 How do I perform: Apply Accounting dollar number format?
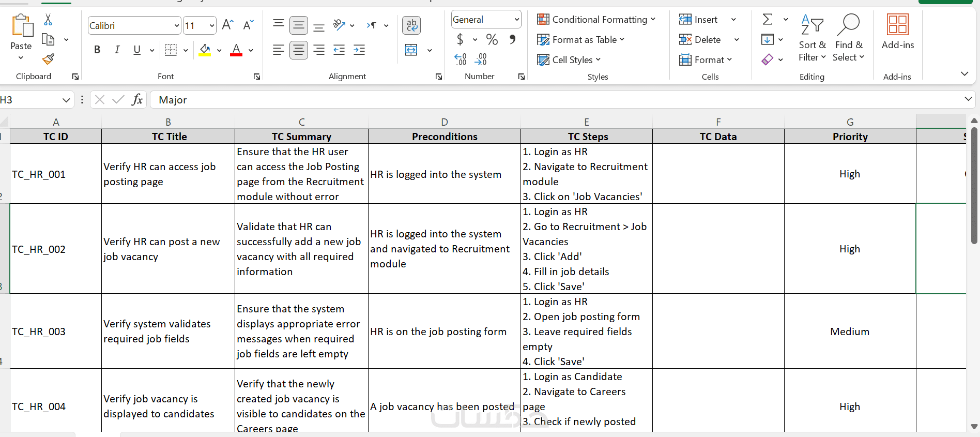[x=460, y=39]
